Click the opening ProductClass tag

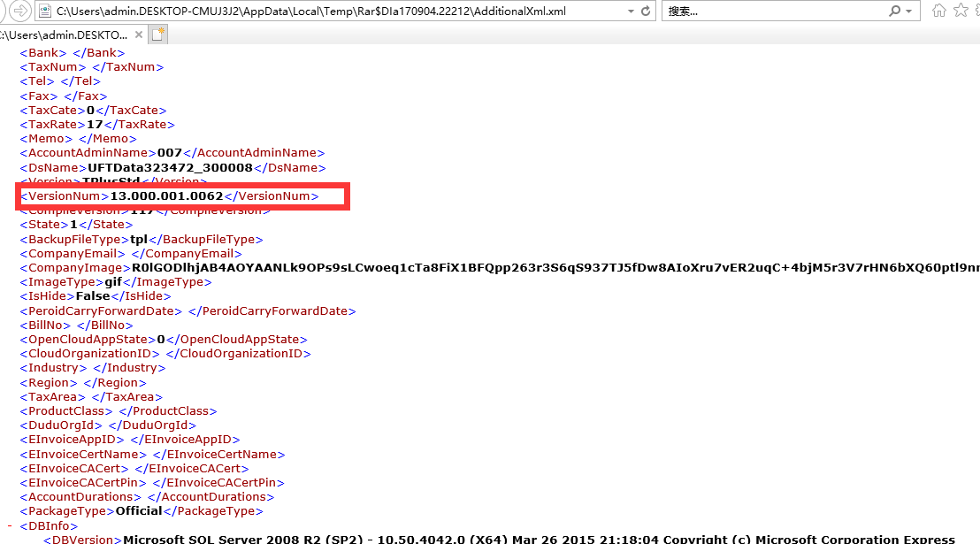66,410
